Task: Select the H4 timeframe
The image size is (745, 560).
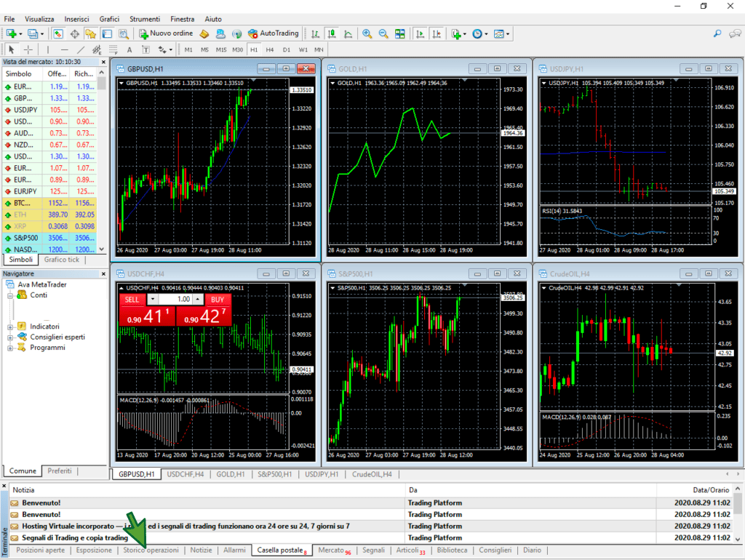Action: click(269, 49)
